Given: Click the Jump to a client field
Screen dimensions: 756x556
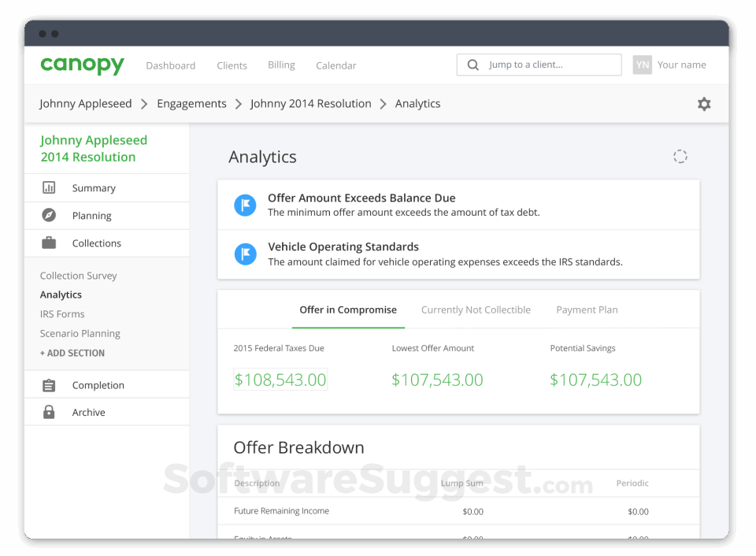Looking at the screenshot, I should pyautogui.click(x=543, y=65).
